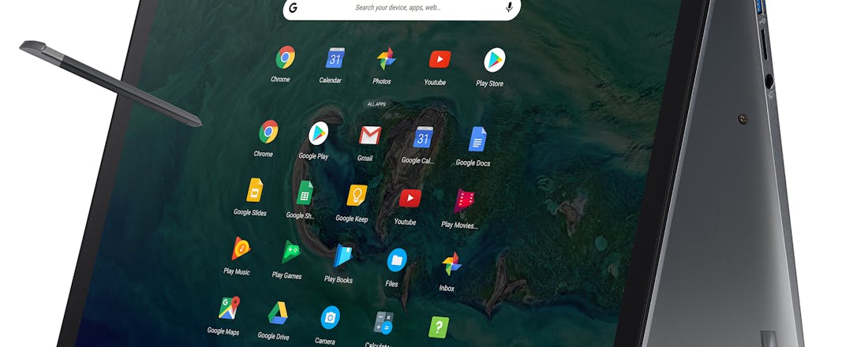
Task: Launch Google Docs
Action: click(x=477, y=140)
